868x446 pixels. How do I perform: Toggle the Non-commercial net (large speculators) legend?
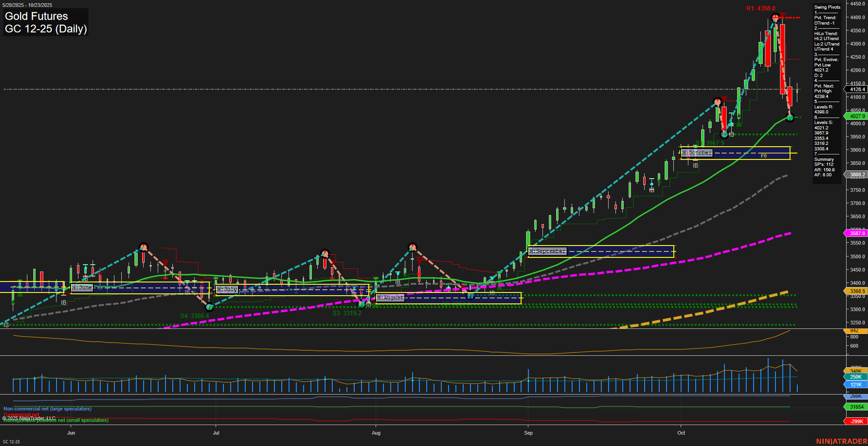click(x=46, y=409)
